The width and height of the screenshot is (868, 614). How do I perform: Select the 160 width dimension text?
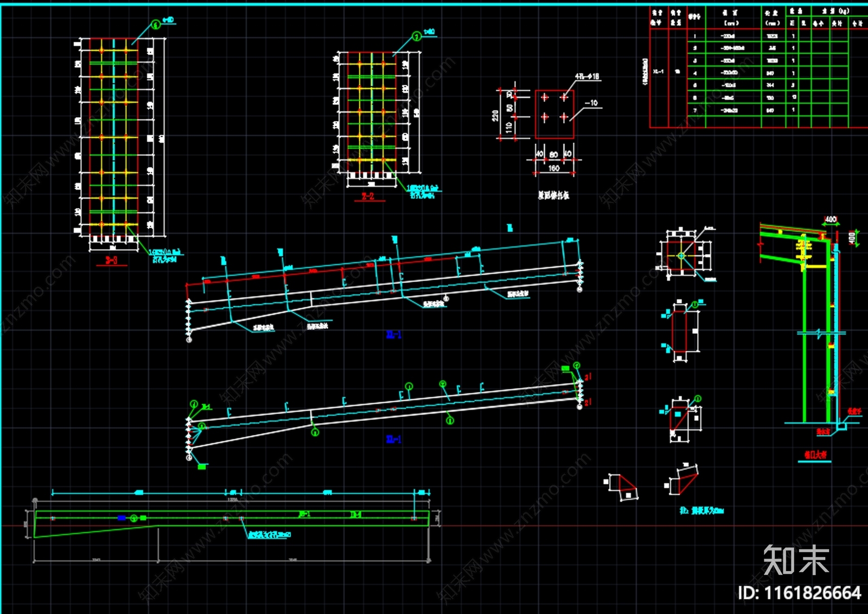[x=553, y=168]
